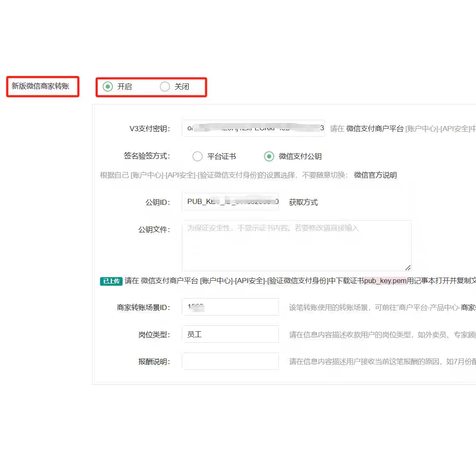Click the V3支付密钥 input field
The image size is (476, 476).
(x=253, y=128)
